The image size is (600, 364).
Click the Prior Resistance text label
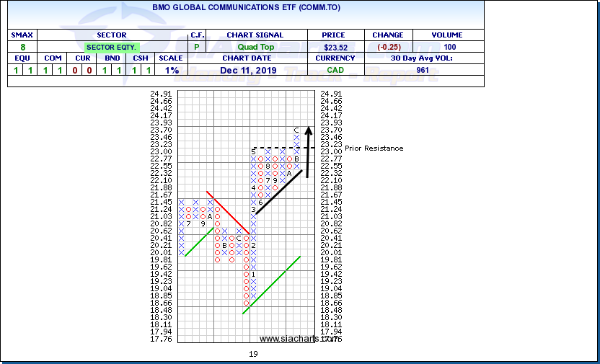pyautogui.click(x=374, y=148)
